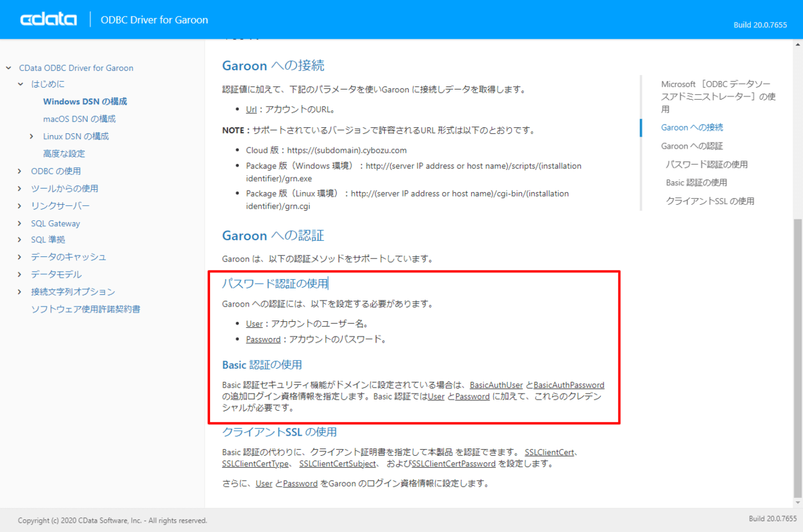This screenshot has height=532, width=803.
Task: Jump to Garoon への接続 in page outline
Action: pyautogui.click(x=692, y=127)
